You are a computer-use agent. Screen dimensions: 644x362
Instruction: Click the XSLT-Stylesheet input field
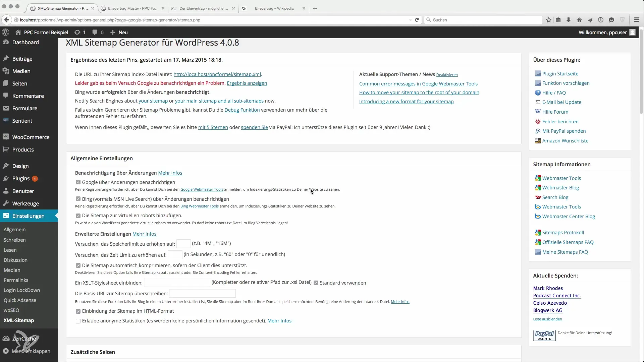pyautogui.click(x=177, y=283)
